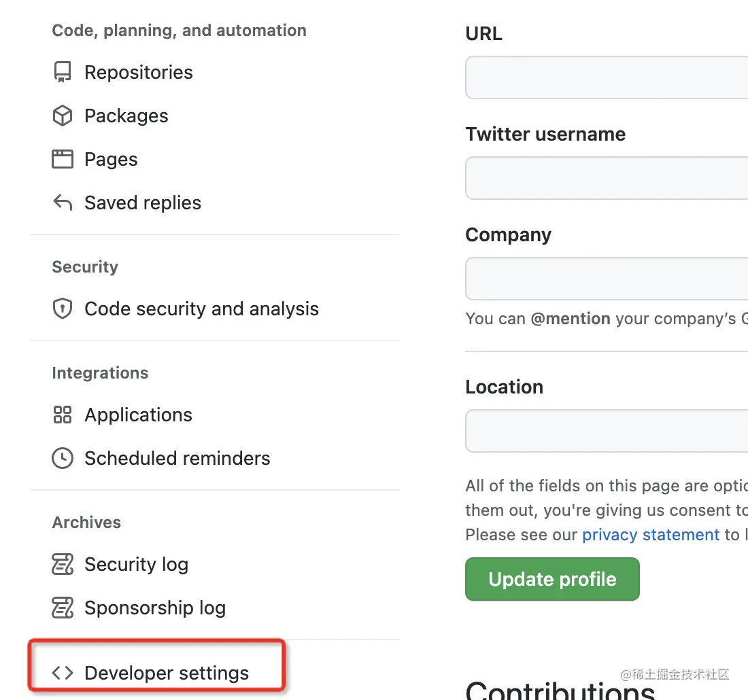Viewport: 748px width, 700px height.
Task: Select Scheduled reminders in sidebar
Action: click(177, 458)
